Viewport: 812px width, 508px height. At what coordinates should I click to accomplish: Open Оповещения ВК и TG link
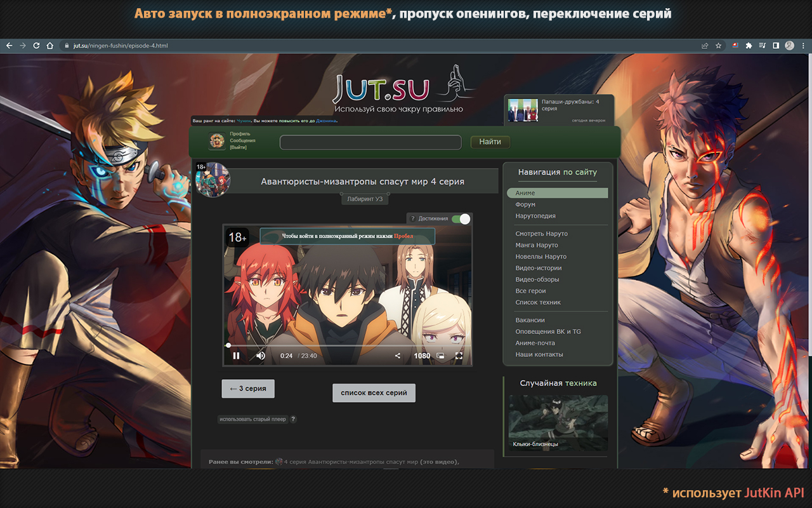(548, 331)
